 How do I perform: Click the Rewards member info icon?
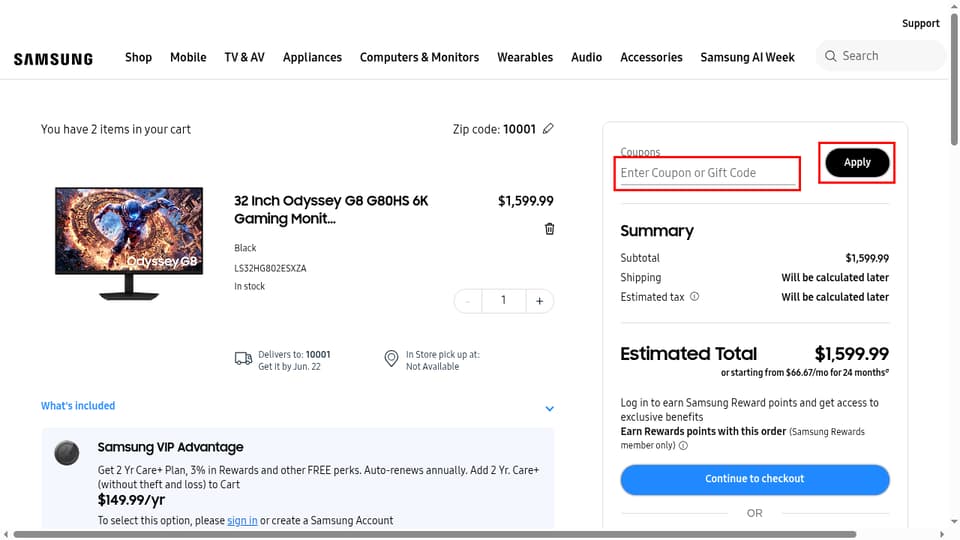[x=683, y=446]
